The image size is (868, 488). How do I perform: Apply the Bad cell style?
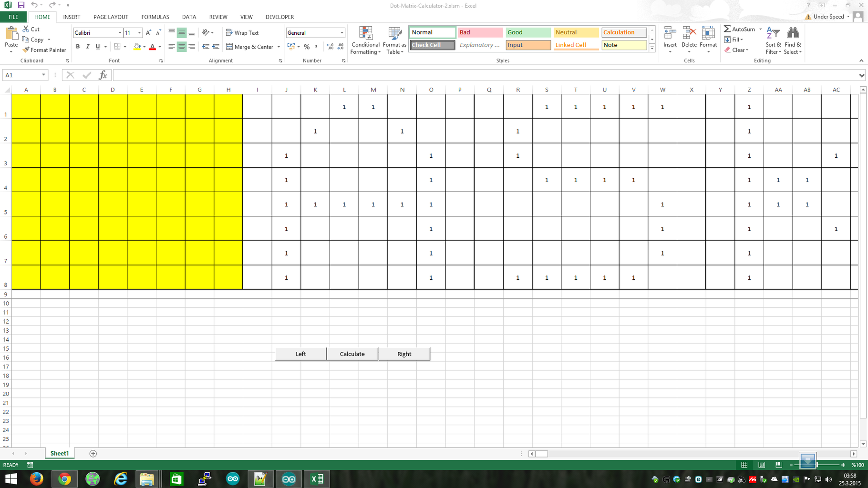pyautogui.click(x=480, y=32)
